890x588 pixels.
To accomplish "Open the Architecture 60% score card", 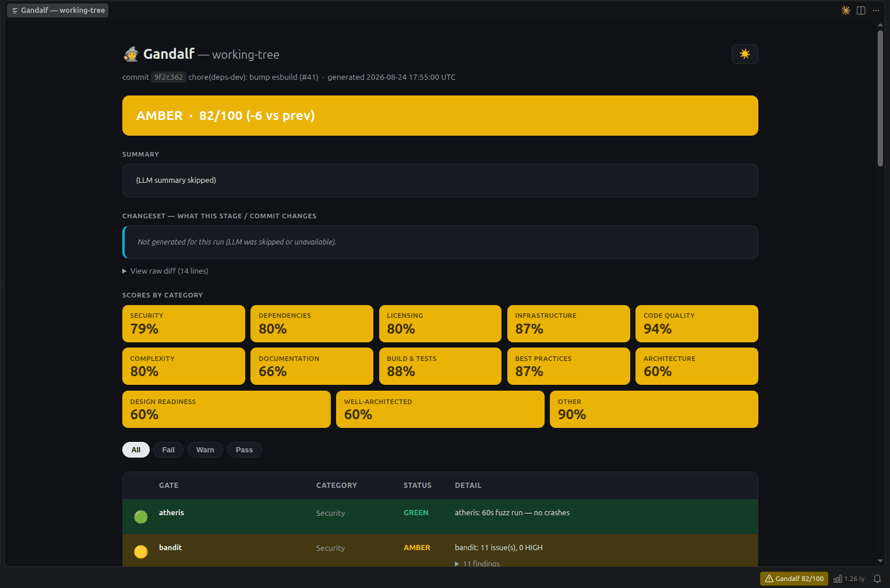I will 697,366.
